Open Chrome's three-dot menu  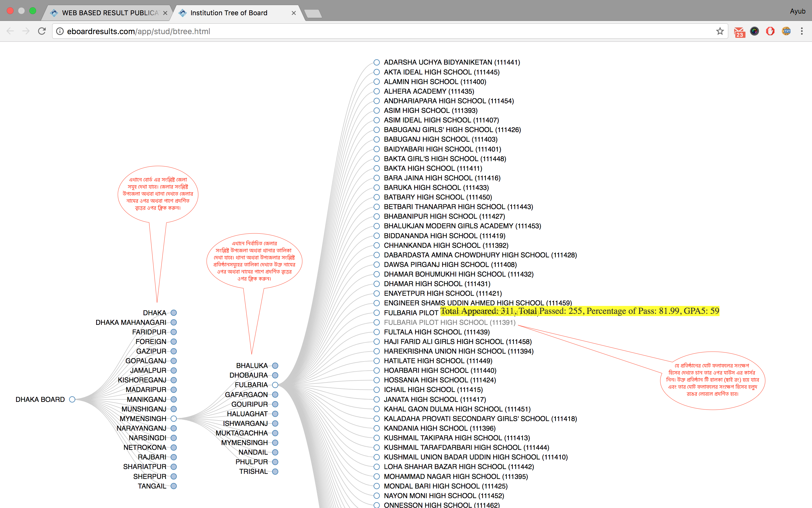pos(802,31)
